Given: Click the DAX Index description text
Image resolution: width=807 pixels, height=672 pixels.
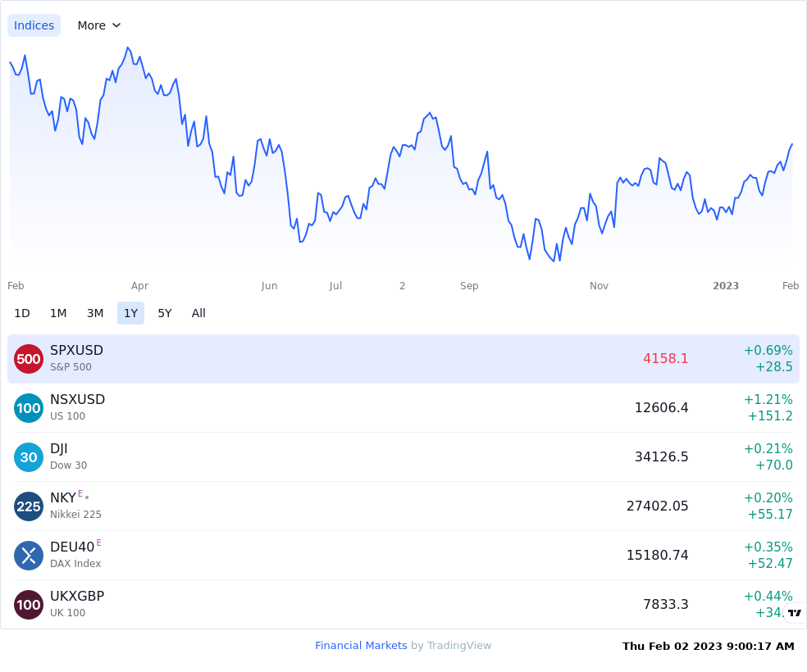Looking at the screenshot, I should coord(75,563).
